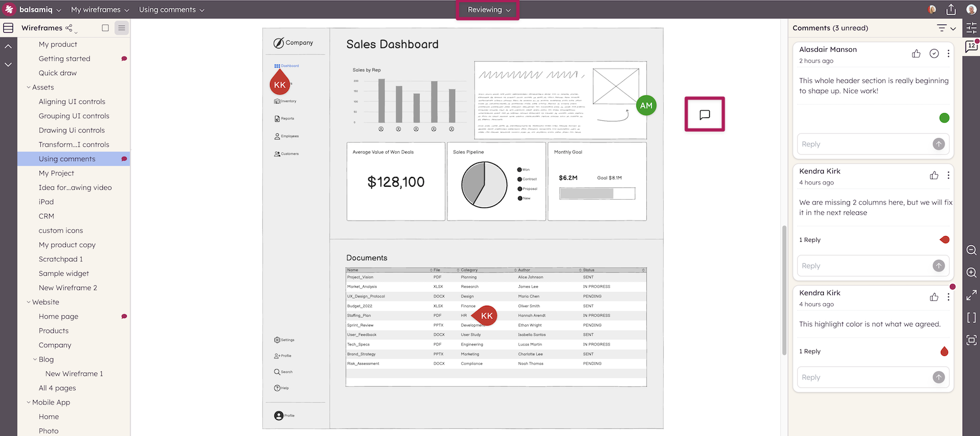This screenshot has height=436, width=980.
Task: Open the My wireframes menu
Action: click(x=100, y=10)
